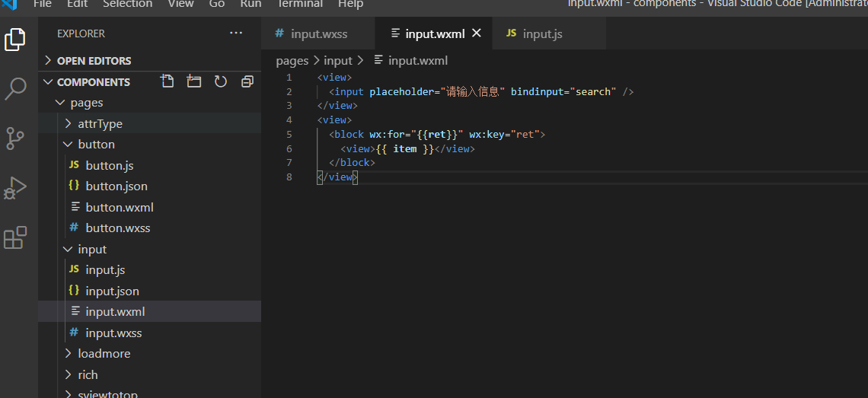Click the placeholder attribute on line 2

click(437, 91)
